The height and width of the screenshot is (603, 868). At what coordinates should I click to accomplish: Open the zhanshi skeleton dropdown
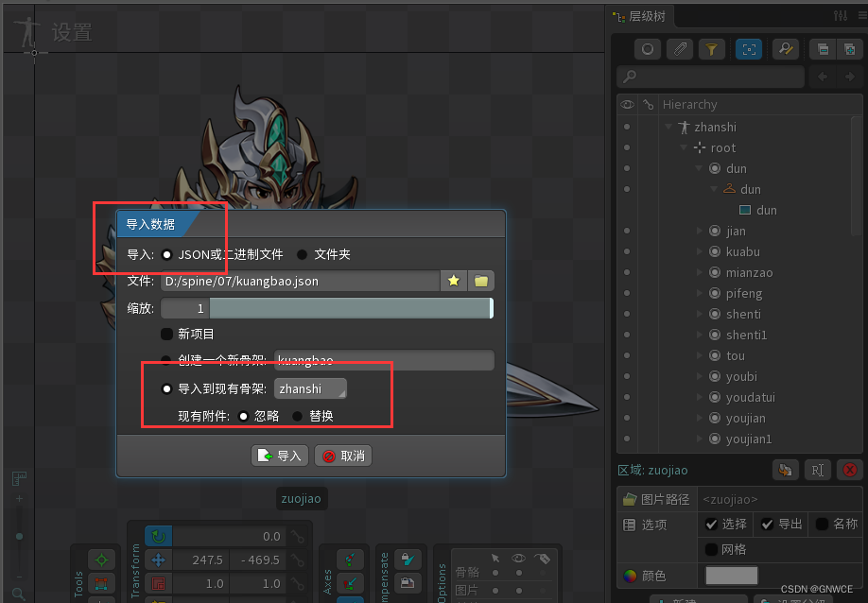tap(310, 388)
